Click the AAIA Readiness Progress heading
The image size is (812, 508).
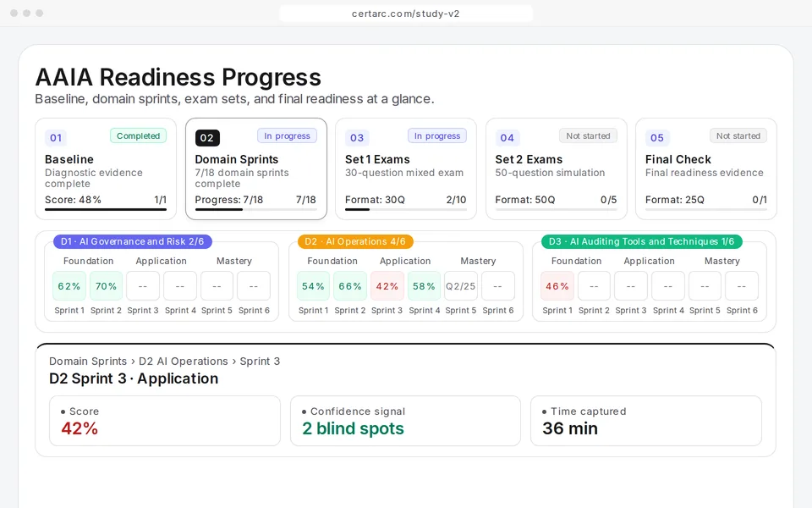178,77
